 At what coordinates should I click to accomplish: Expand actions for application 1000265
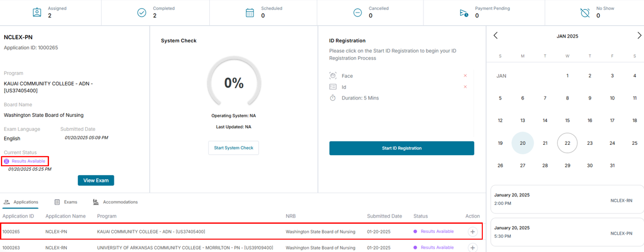pos(472,232)
